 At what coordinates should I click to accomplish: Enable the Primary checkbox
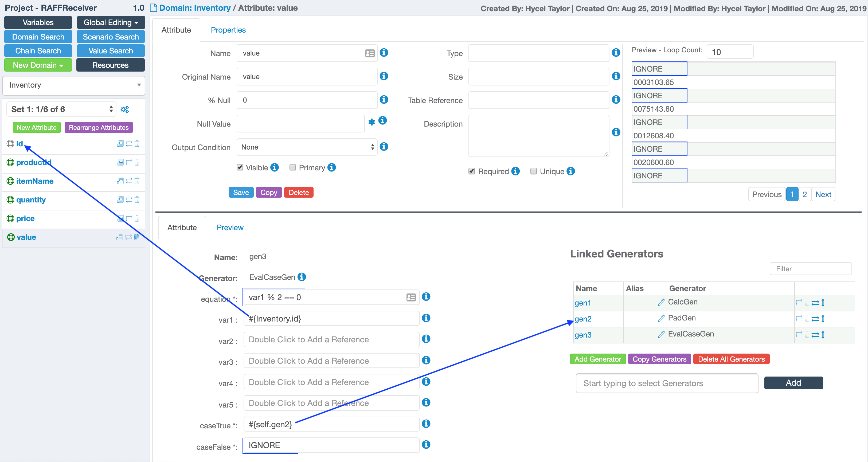coord(293,167)
